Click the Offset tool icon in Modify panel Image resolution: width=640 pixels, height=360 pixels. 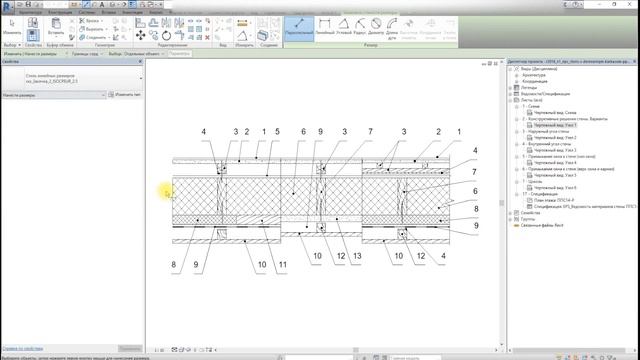coord(153,23)
